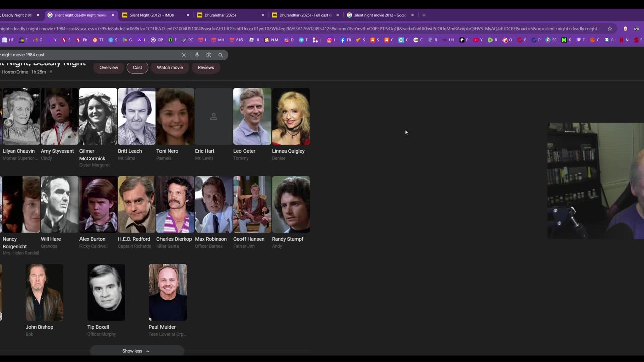
Task: Open the Instagram bookmark
Action: [x=331, y=40]
